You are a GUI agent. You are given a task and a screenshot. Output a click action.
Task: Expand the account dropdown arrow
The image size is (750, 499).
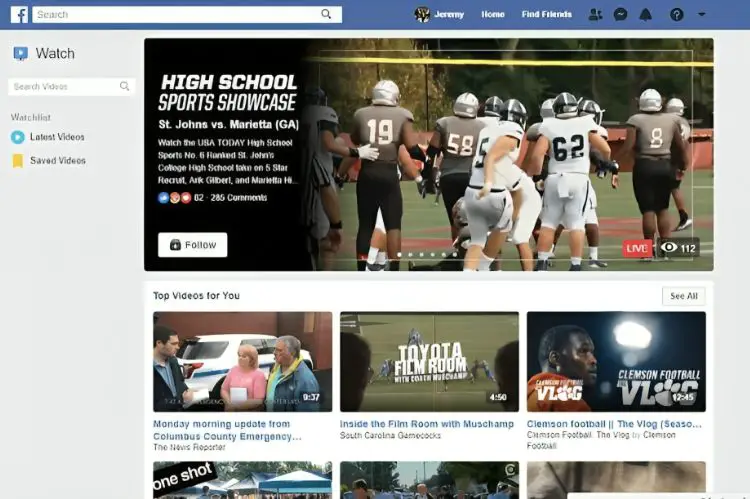tap(701, 14)
